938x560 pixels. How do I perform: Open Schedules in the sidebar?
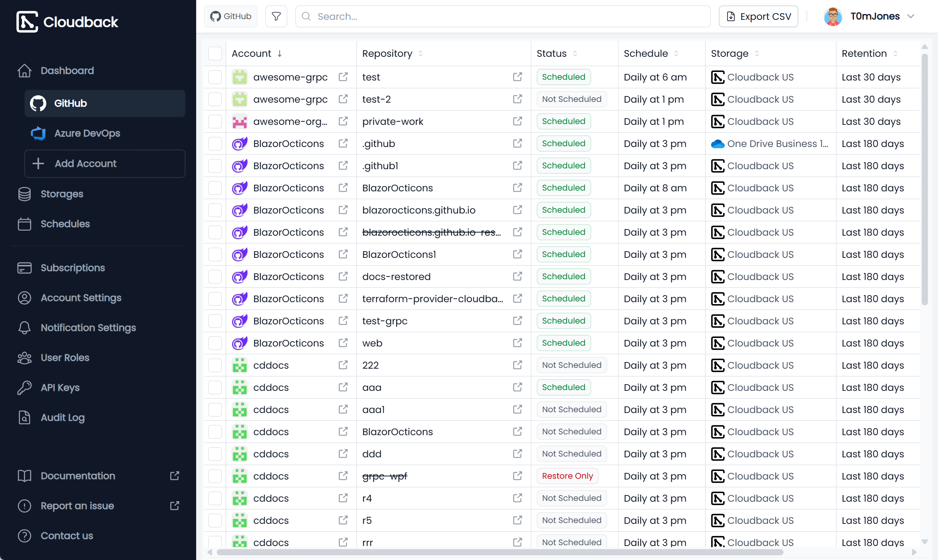[x=65, y=224]
